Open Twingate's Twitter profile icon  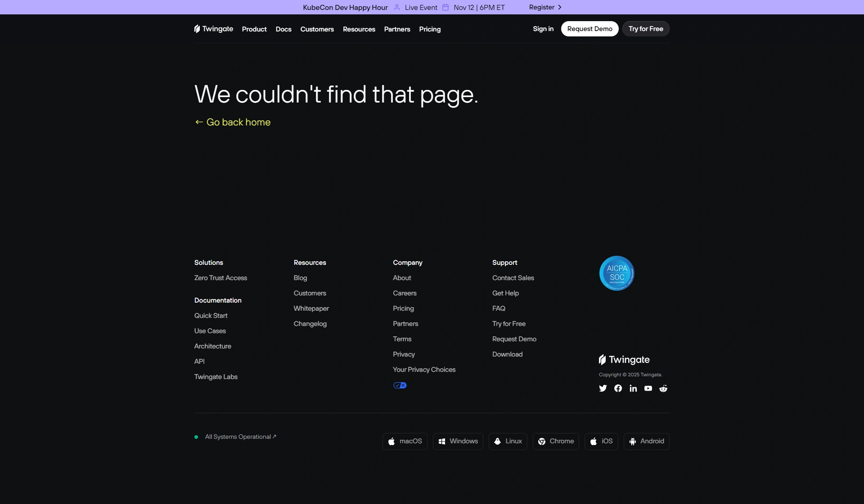pos(603,388)
